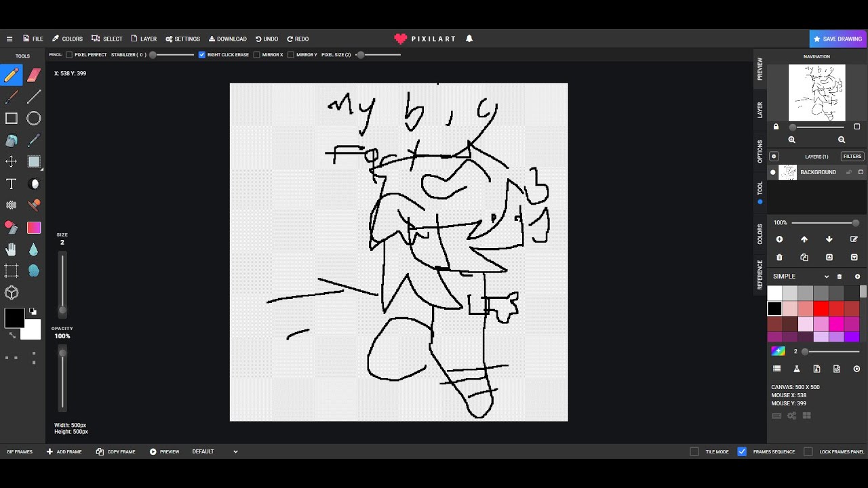Switch to the Options side tab
Image resolution: width=868 pixels, height=488 pixels.
759,152
